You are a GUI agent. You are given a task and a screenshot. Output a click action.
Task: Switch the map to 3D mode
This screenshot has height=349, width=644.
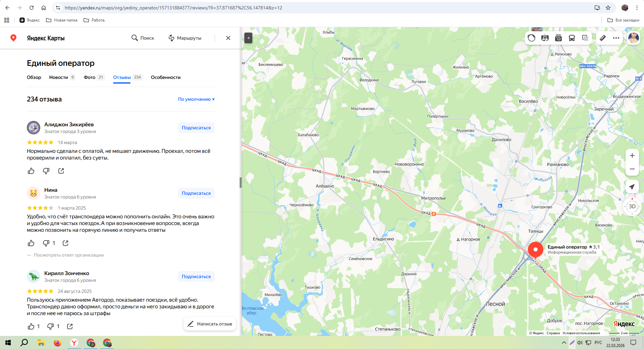632,207
